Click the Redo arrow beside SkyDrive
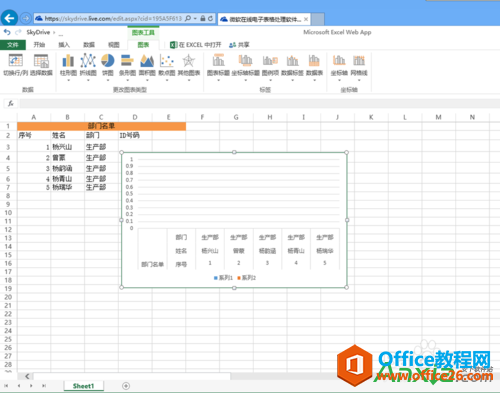 pyautogui.click(x=18, y=32)
